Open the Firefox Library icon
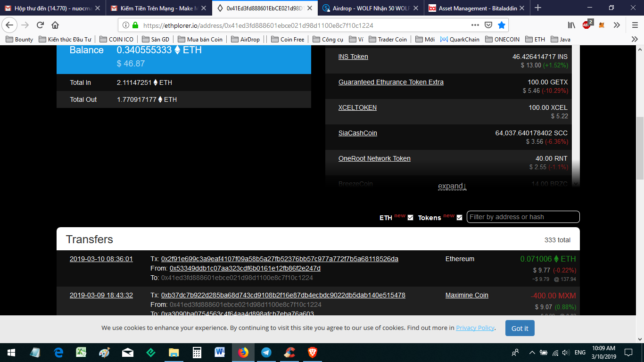The width and height of the screenshot is (644, 362). click(x=571, y=25)
